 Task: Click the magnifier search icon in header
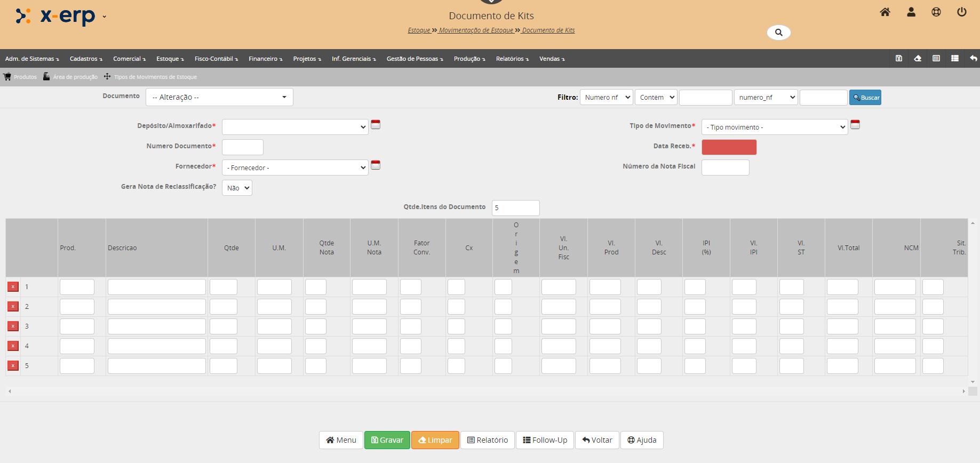pyautogui.click(x=779, y=33)
